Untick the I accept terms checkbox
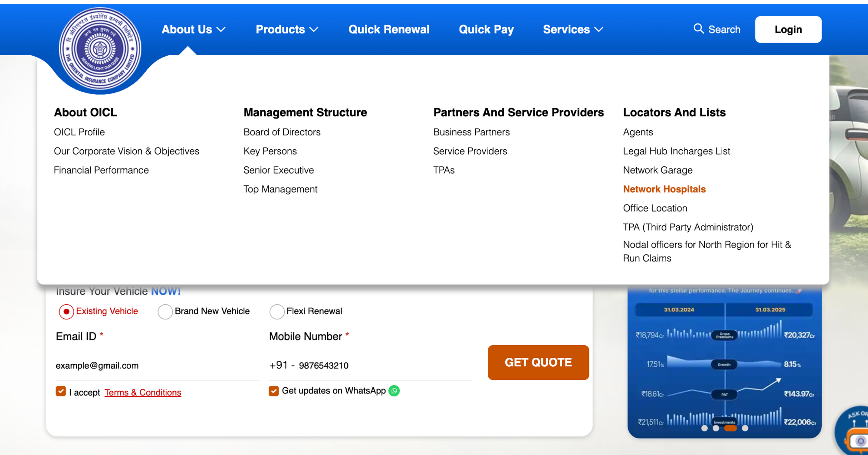Image resolution: width=868 pixels, height=455 pixels. coord(61,391)
